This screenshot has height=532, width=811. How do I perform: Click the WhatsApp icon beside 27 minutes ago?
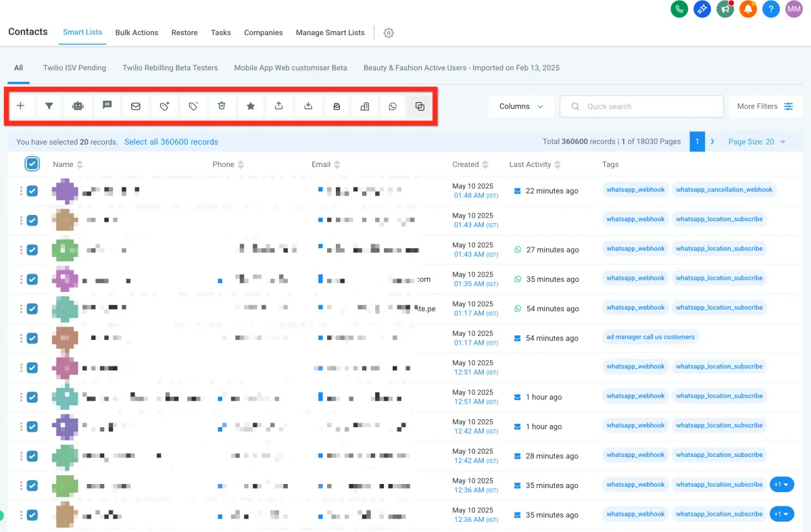click(518, 249)
